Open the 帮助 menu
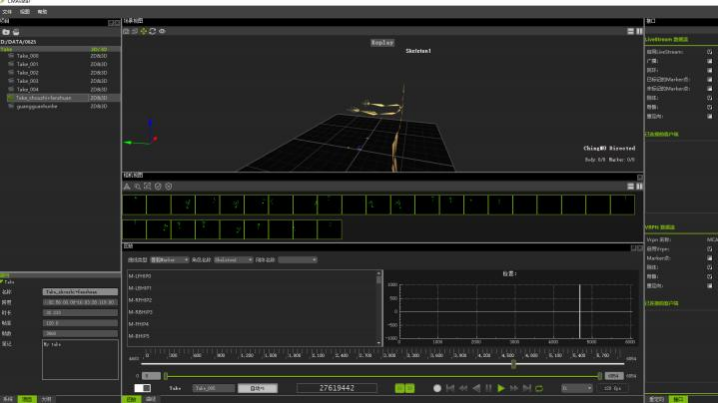 (x=41, y=11)
